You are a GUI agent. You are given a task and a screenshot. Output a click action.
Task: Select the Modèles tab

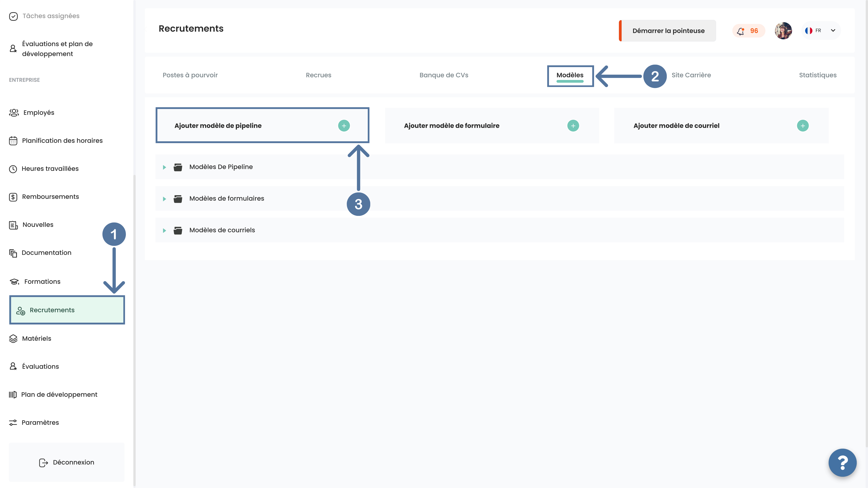(570, 75)
